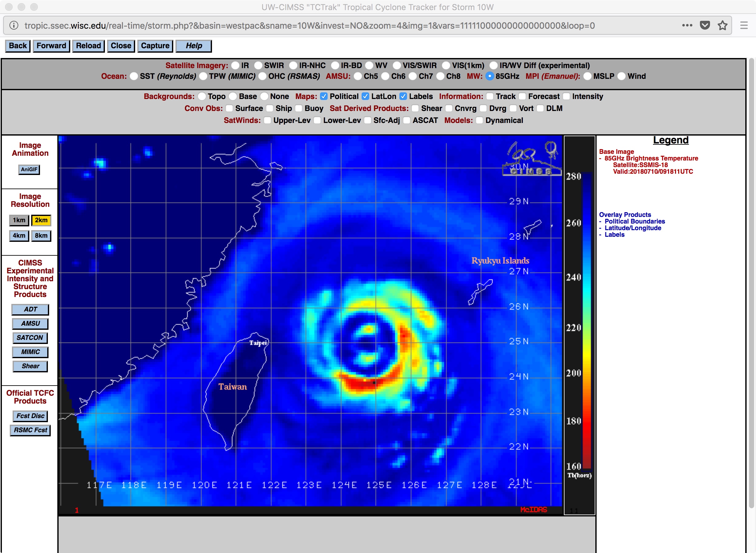
Task: Enable the Cnvrg derived product
Action: [x=449, y=108]
